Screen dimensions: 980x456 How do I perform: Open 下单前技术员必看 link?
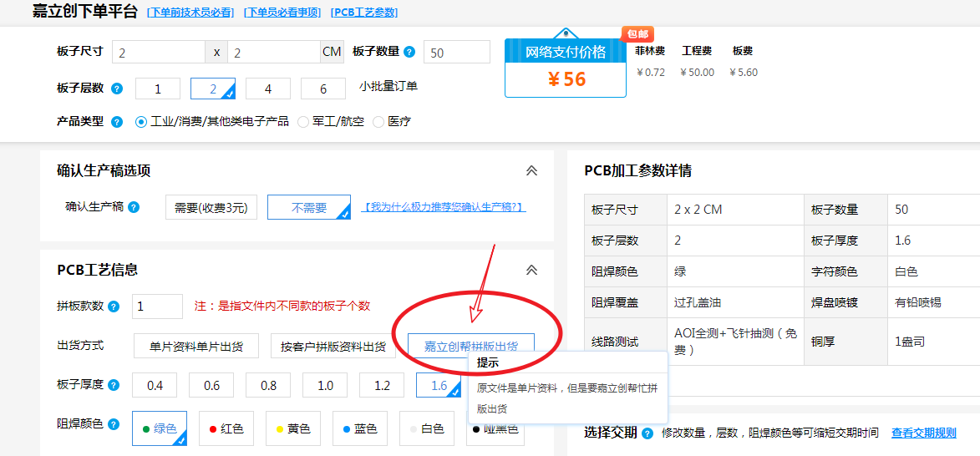tap(190, 13)
